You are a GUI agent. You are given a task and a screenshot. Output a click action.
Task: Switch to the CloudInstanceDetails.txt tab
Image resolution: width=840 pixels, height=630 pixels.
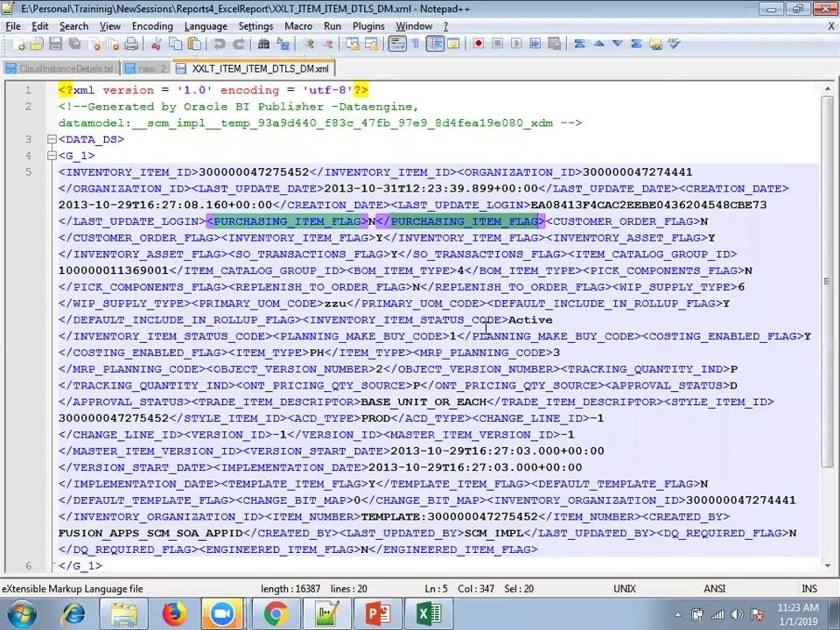tap(60, 68)
